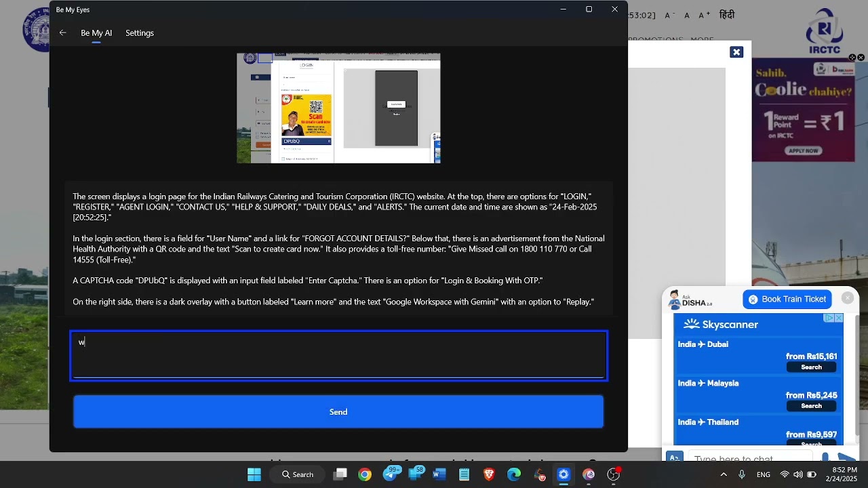The width and height of the screenshot is (868, 488).
Task: Open Task View from the taskbar
Action: tap(340, 474)
